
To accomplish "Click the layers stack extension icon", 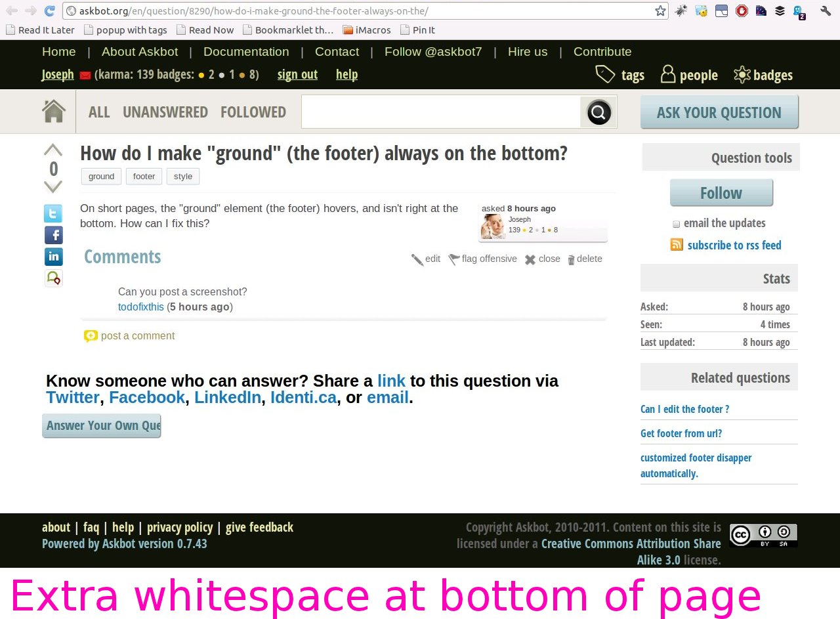I will coord(780,11).
